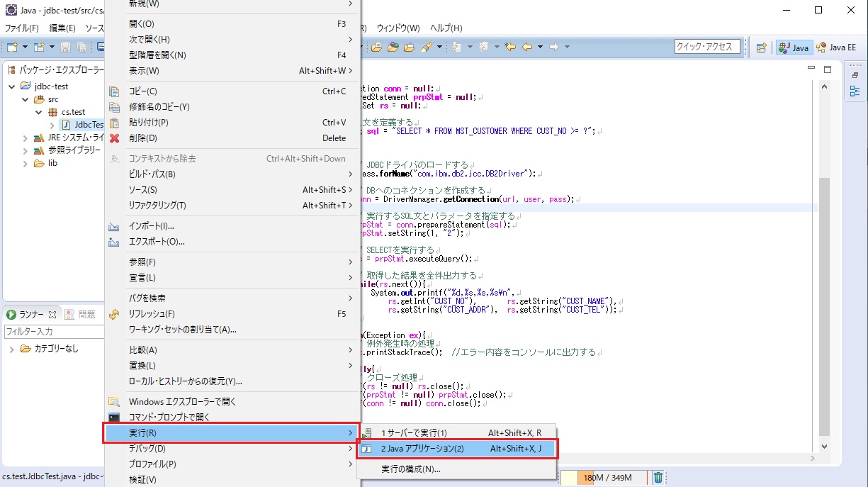Open the Edit menu in menu bar
Viewport: 868px width, 487px height.
[x=62, y=28]
